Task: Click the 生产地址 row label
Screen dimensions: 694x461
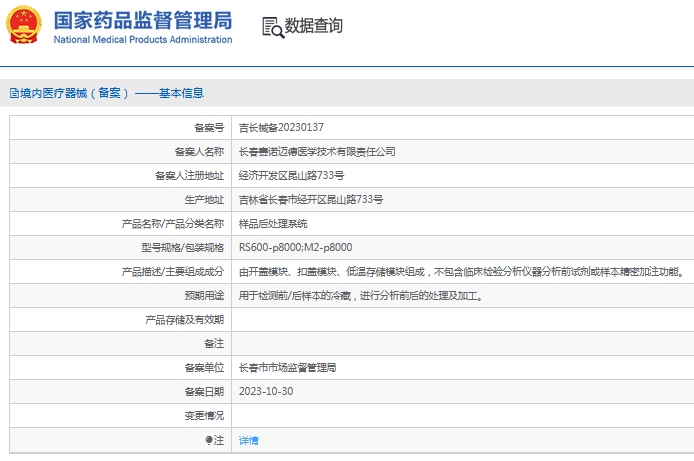Action: [204, 200]
